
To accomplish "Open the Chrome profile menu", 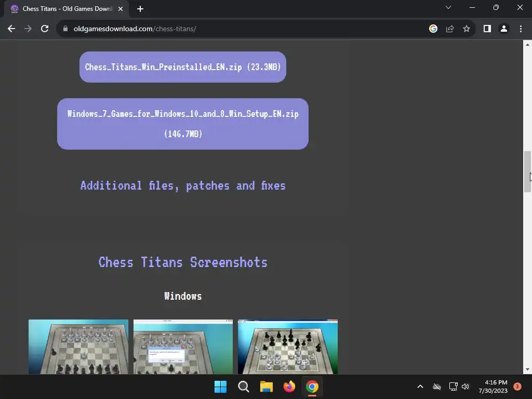I will [504, 29].
